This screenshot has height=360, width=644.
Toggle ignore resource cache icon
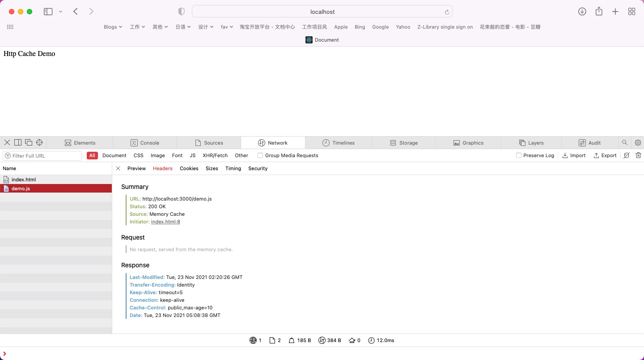(627, 155)
